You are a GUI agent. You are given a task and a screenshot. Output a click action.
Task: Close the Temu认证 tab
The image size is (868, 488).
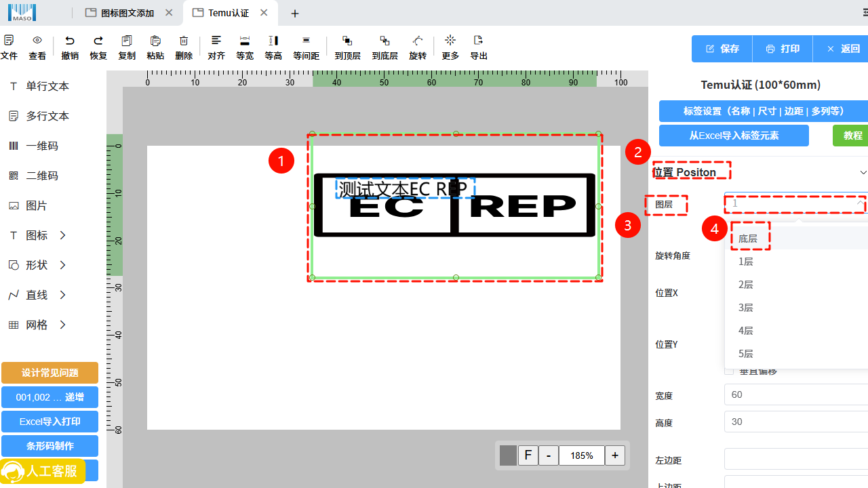(x=264, y=13)
